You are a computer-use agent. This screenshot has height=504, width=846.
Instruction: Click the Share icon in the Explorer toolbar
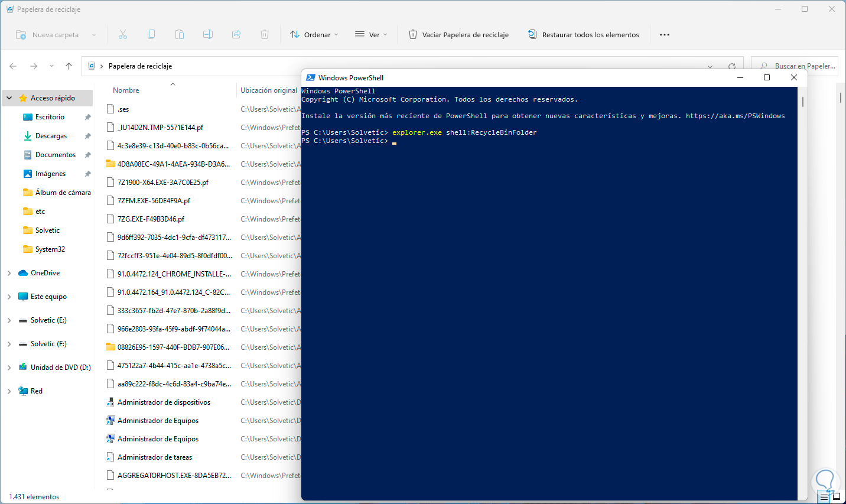[236, 35]
